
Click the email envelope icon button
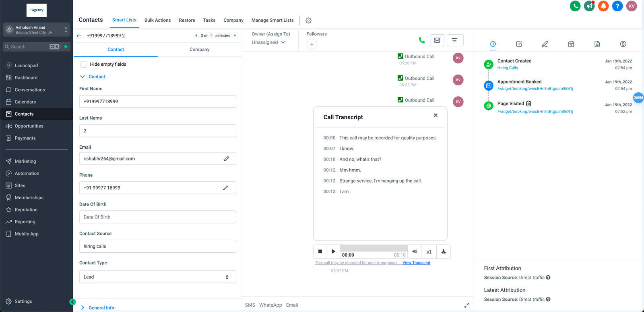(437, 40)
